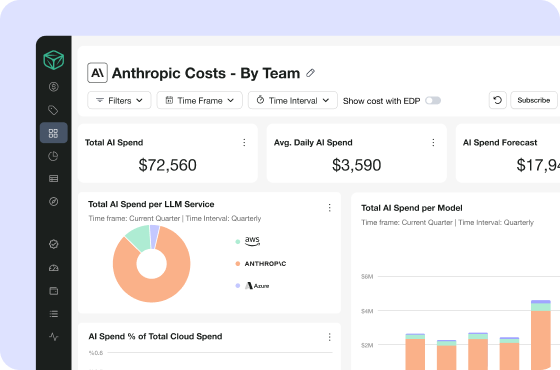Open the activity pulse sidebar icon
Image resolution: width=560 pixels, height=370 pixels.
tap(54, 337)
